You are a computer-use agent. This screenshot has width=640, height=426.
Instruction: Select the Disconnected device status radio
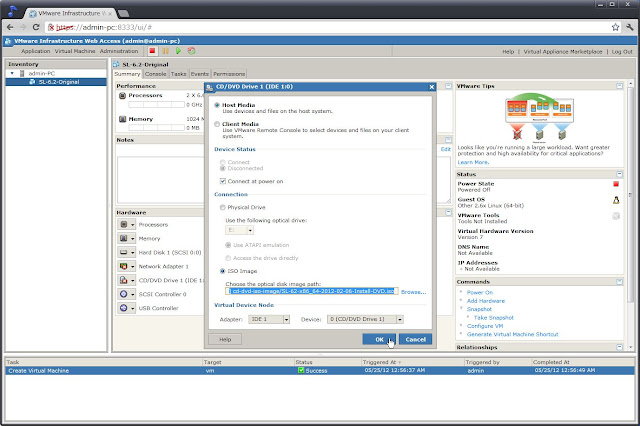pyautogui.click(x=223, y=168)
